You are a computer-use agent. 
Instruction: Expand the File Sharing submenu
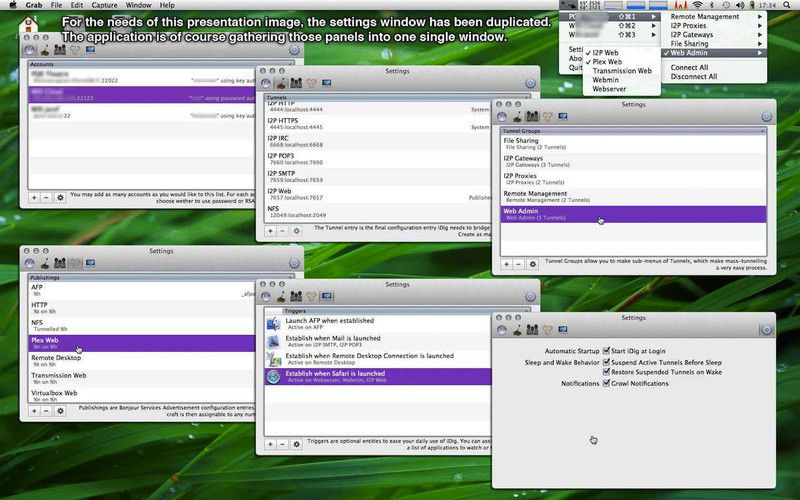[x=714, y=44]
